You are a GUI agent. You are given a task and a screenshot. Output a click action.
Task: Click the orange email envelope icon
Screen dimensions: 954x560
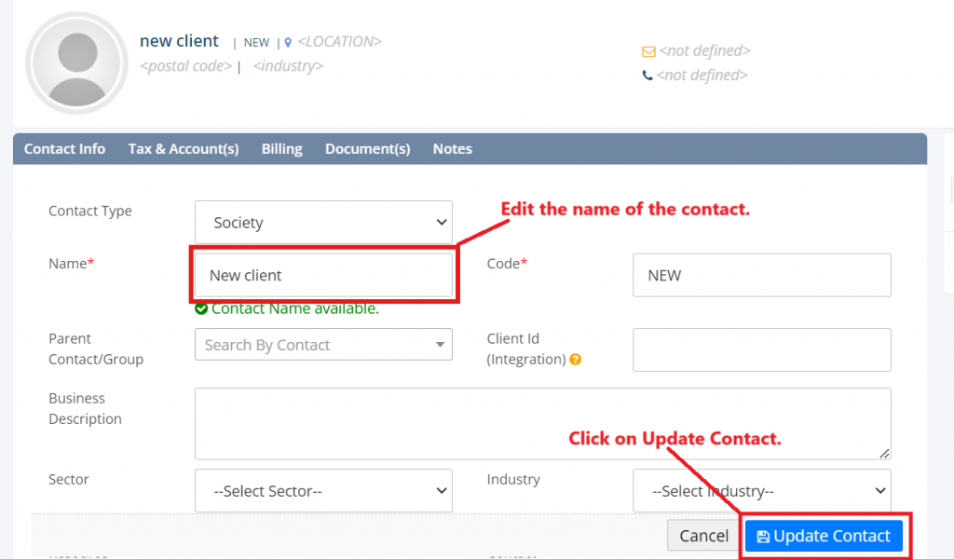pos(648,51)
